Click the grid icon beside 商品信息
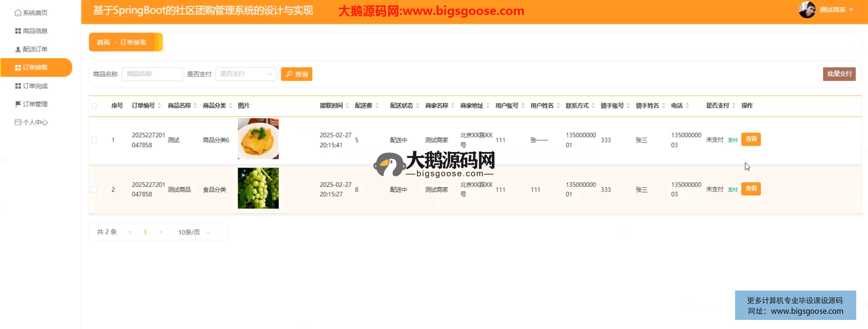 click(x=18, y=31)
